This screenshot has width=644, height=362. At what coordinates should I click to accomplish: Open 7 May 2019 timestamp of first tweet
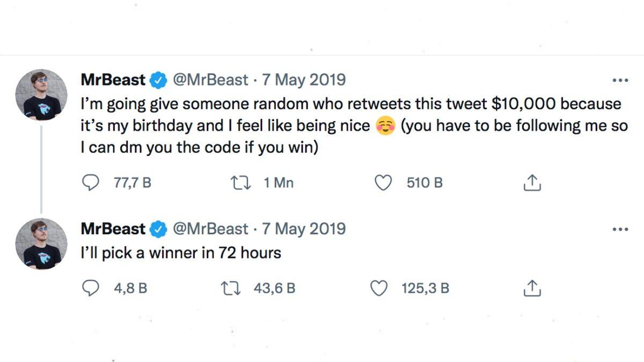pos(303,80)
